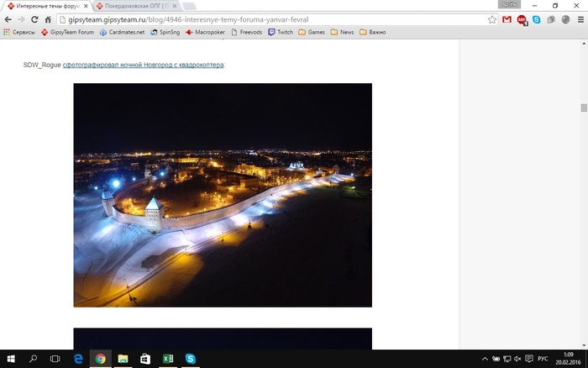Open the Сервисы apps shortcut

(x=19, y=32)
